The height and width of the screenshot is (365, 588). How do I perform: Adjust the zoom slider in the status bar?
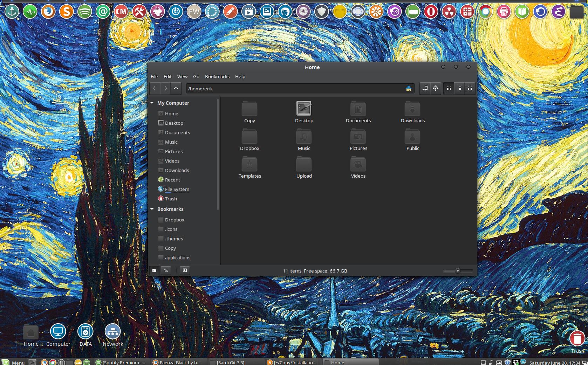[458, 270]
